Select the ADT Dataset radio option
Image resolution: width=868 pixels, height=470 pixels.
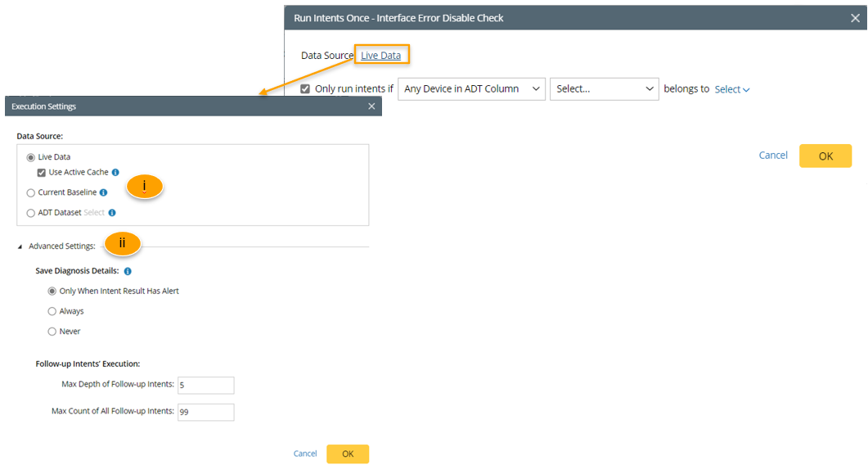tap(31, 213)
